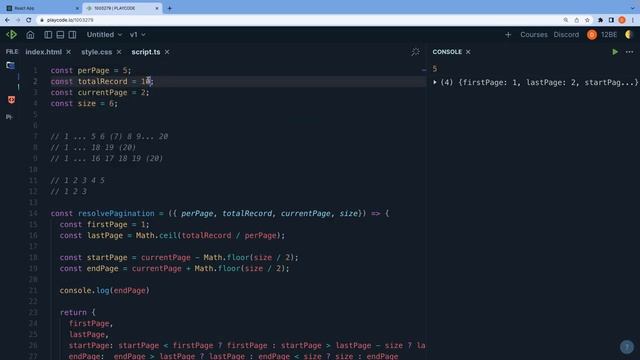Reload the page with refresh icon

point(29,20)
